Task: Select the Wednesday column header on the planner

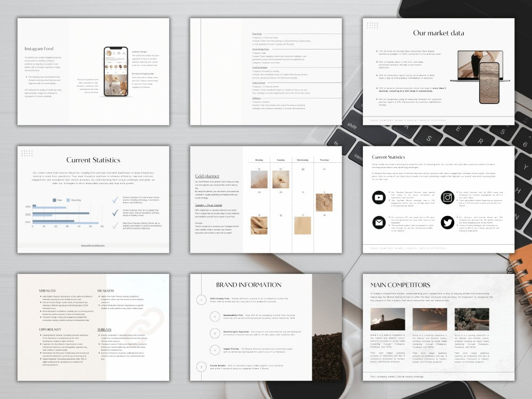Action: pos(303,160)
